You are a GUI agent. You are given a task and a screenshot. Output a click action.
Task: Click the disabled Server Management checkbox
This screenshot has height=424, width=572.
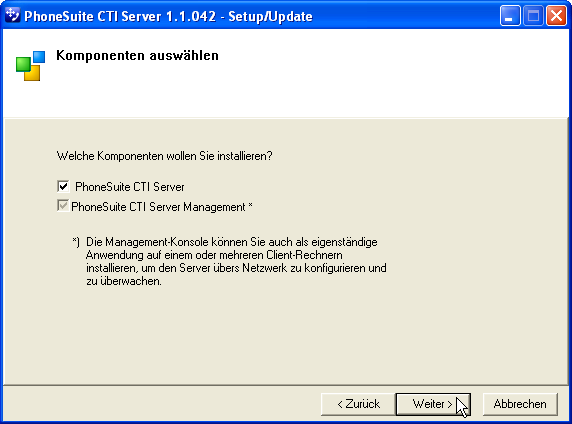63,205
